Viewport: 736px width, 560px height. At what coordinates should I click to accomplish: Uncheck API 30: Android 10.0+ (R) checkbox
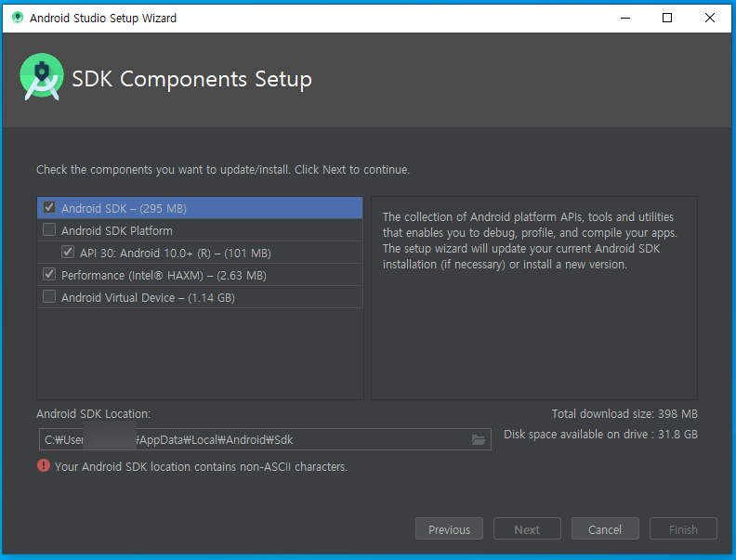[68, 252]
